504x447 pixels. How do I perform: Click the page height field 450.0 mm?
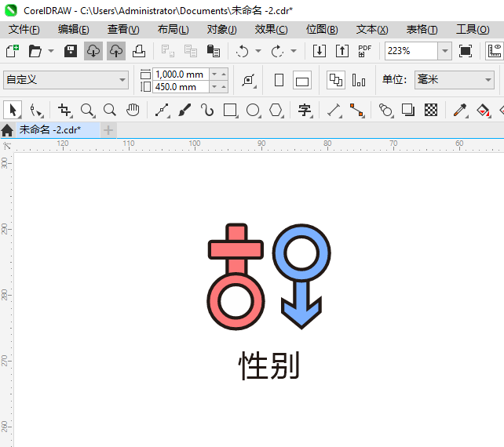[x=181, y=87]
